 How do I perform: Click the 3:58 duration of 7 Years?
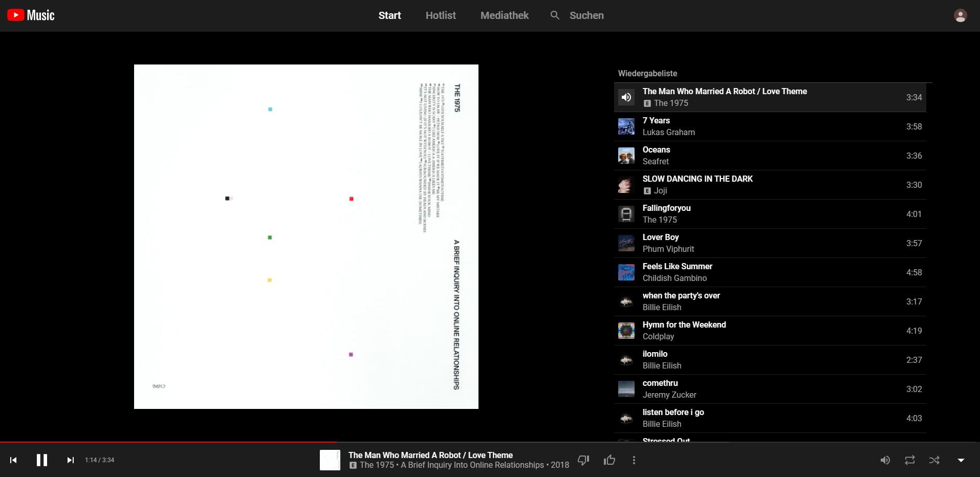(x=914, y=126)
